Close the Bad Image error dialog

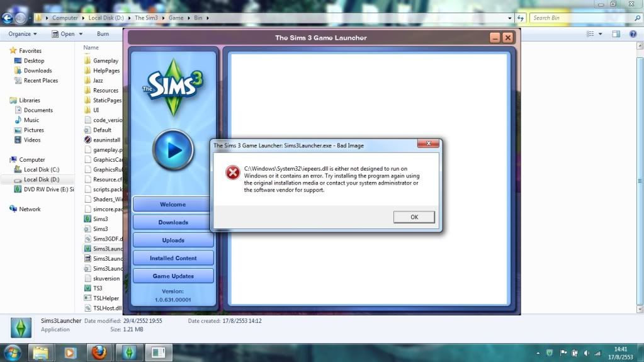pyautogui.click(x=428, y=144)
